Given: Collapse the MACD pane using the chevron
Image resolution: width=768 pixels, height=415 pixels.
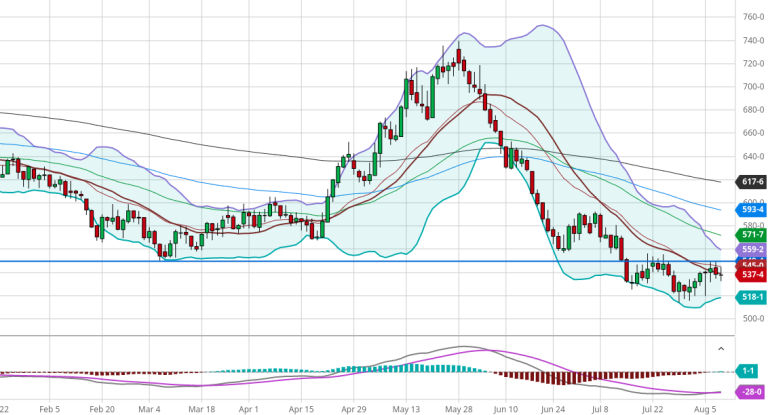Looking at the screenshot, I should click(721, 348).
